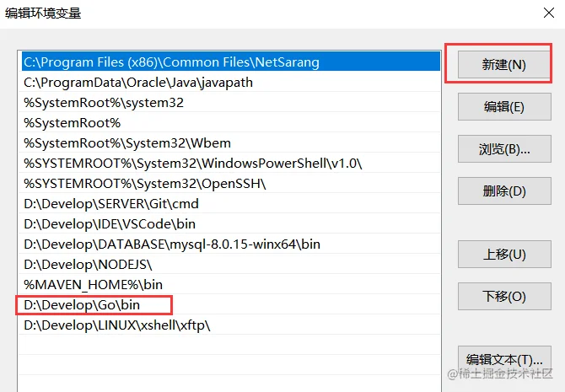
Task: Select the VSCode\bin path entry
Action: (229, 223)
